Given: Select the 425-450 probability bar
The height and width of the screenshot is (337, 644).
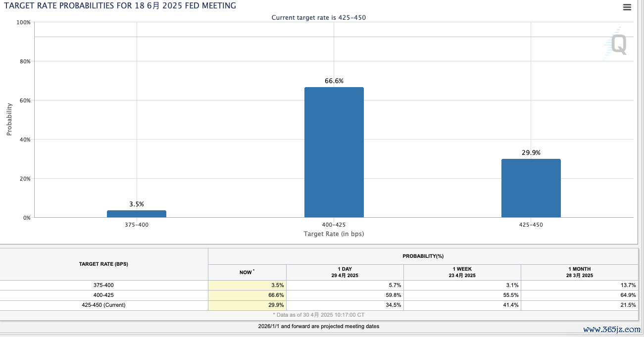Looking at the screenshot, I should [531, 188].
